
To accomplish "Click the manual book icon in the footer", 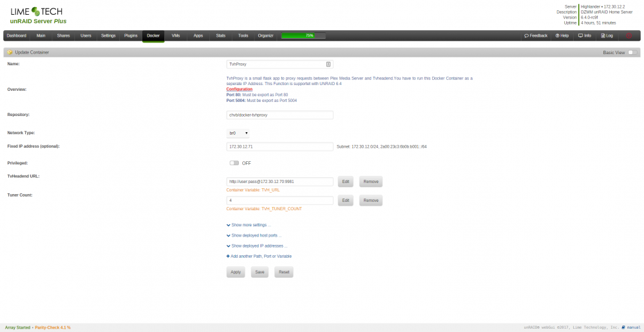I will [623, 327].
